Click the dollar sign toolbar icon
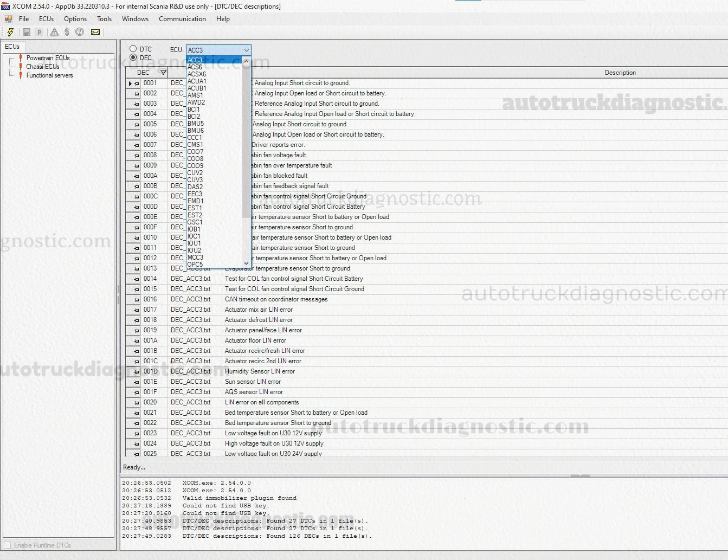The width and height of the screenshot is (728, 560). point(67,32)
